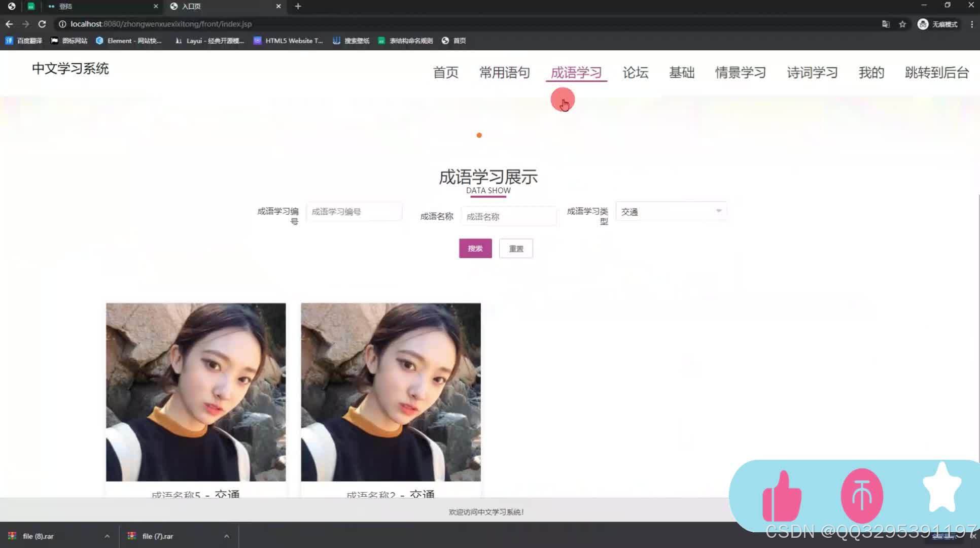Screen dimensions: 980x548
Task: Expand the 成语学习类型 dropdown showing 交通
Action: (671, 212)
